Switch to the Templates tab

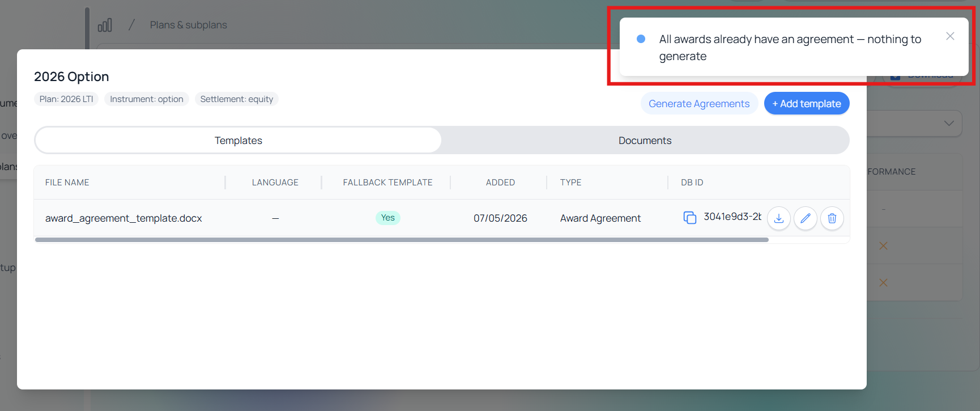pyautogui.click(x=238, y=141)
